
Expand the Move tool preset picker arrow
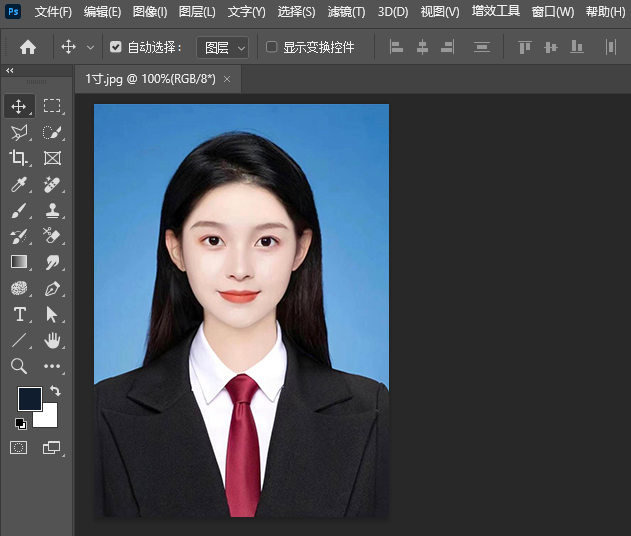click(91, 48)
